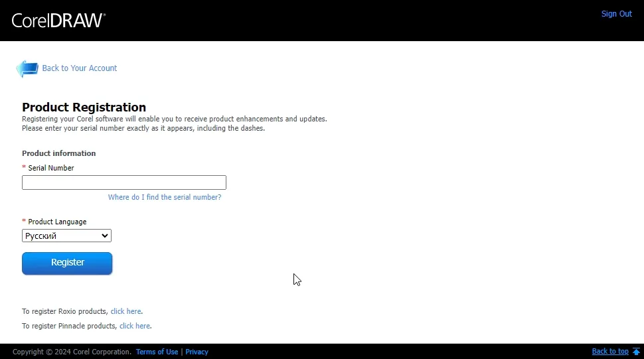
Task: Click the 'Back to top' text link
Action: (609, 352)
